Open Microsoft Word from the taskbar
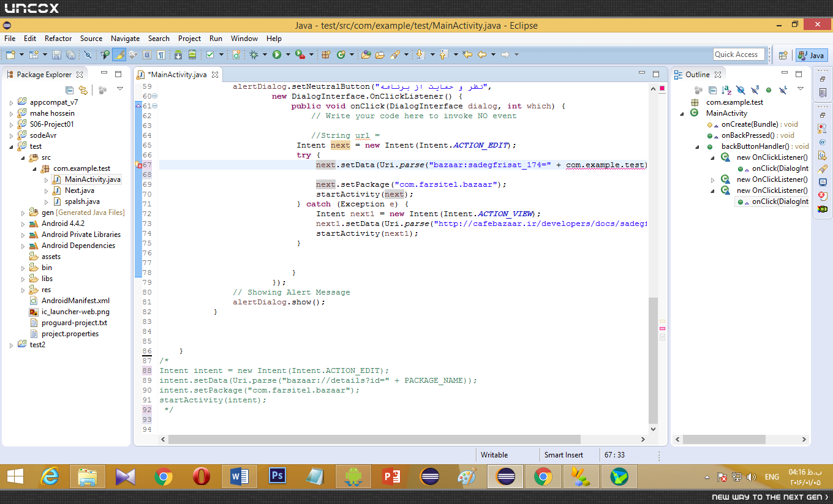Image resolution: width=833 pixels, height=504 pixels. 239,476
